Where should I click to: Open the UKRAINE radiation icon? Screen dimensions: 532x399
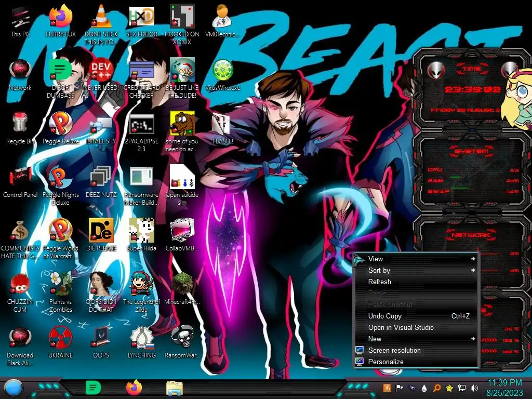click(x=61, y=343)
